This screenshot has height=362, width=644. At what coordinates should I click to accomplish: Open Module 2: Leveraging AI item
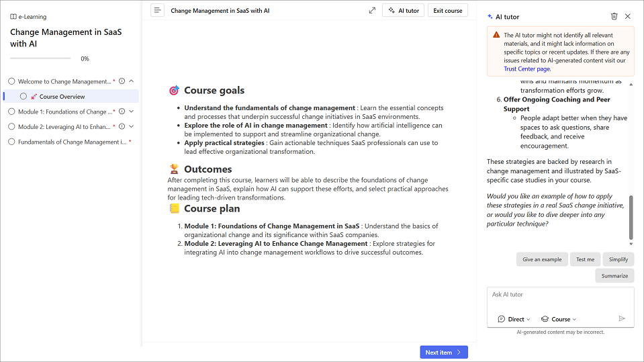click(64, 127)
